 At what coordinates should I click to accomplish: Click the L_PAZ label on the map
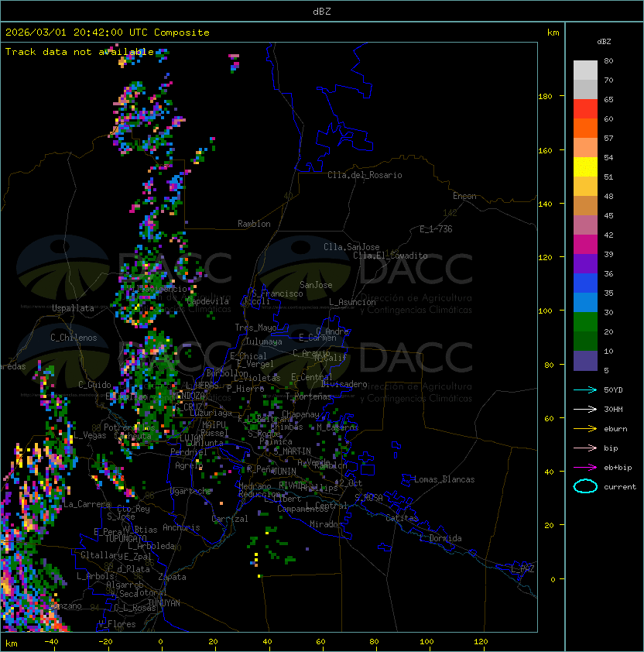[522, 569]
